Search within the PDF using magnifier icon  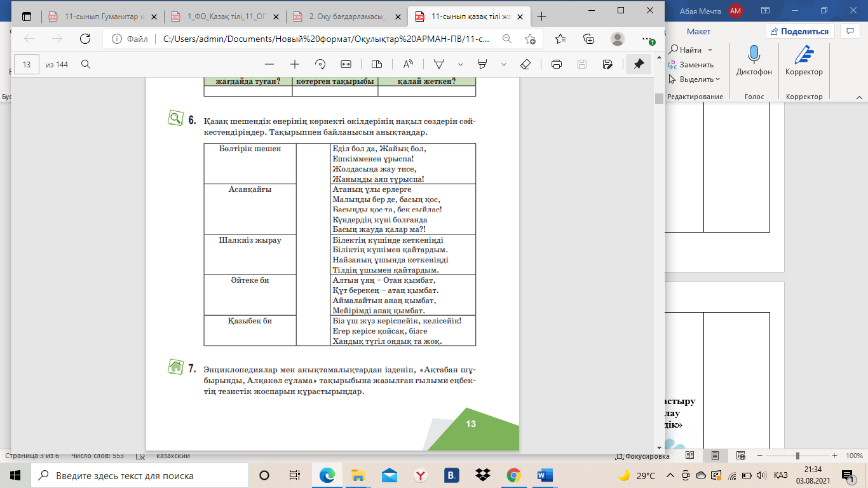(x=86, y=64)
